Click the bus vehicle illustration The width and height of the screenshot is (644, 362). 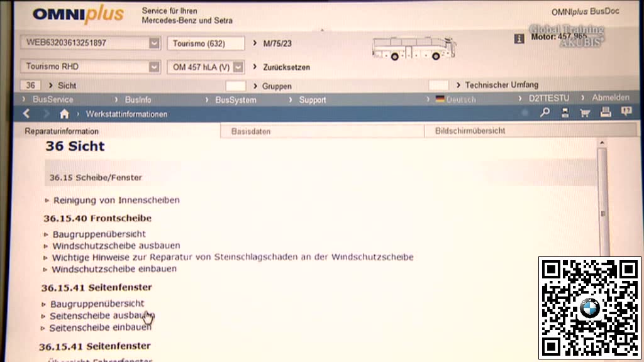414,48
